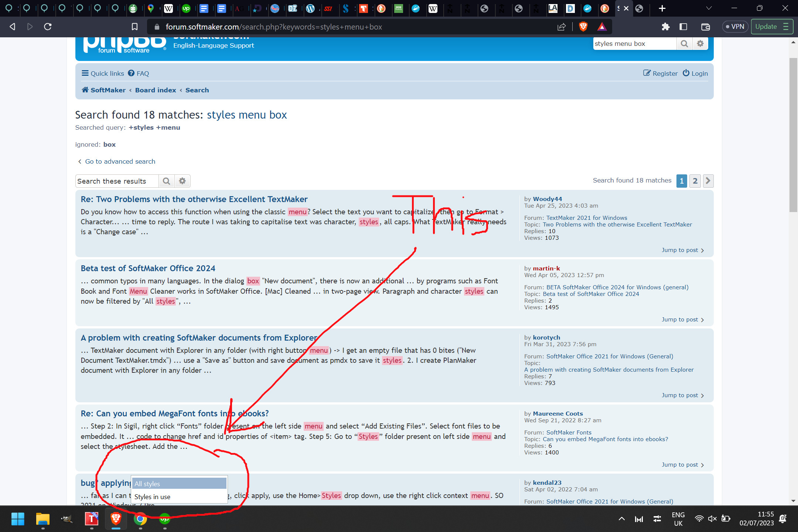The width and height of the screenshot is (798, 532).
Task: Click the share icon in address bar
Action: (x=562, y=27)
